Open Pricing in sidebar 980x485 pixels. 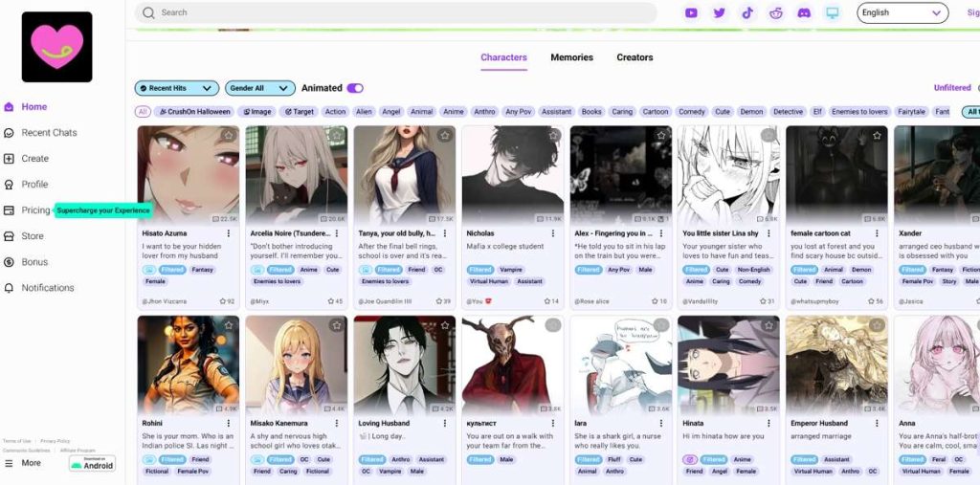[x=27, y=210]
